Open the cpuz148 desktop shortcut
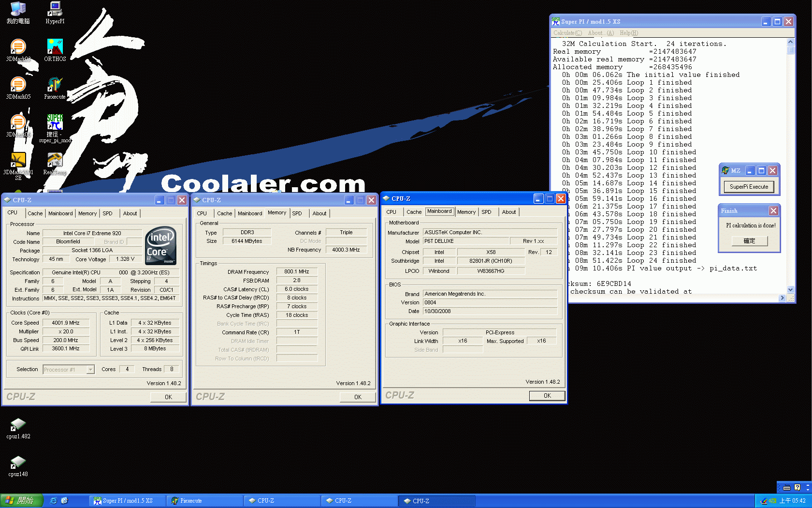The width and height of the screenshot is (812, 508). [18, 466]
